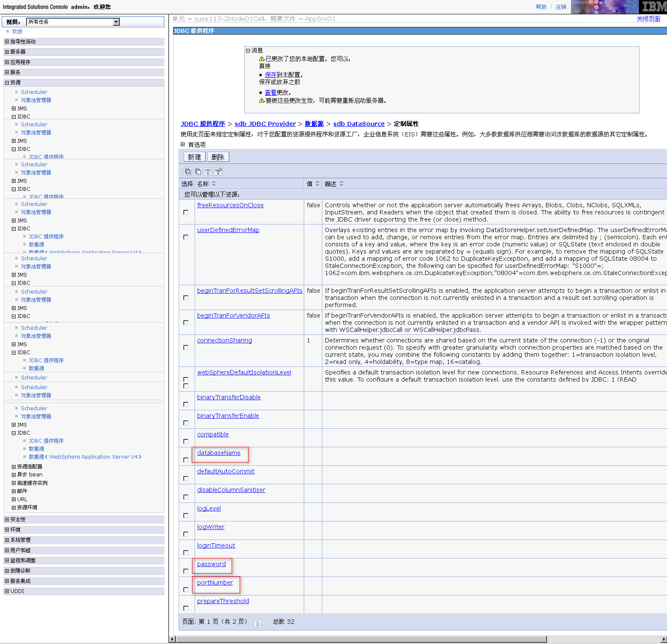Click sdb JDBC Provider breadcrumb
667x644 pixels.
click(x=265, y=124)
